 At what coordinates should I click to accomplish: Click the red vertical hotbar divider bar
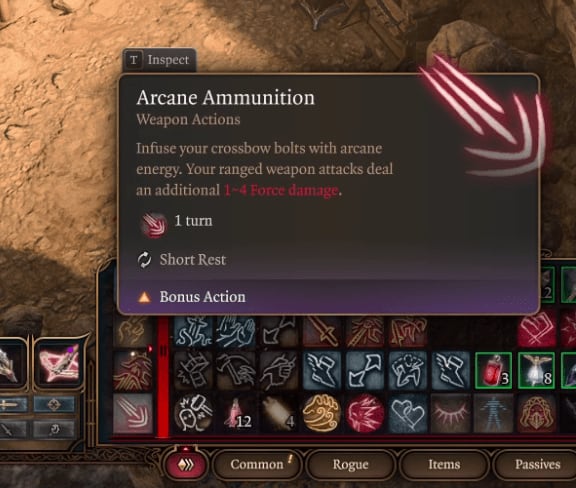pyautogui.click(x=163, y=376)
